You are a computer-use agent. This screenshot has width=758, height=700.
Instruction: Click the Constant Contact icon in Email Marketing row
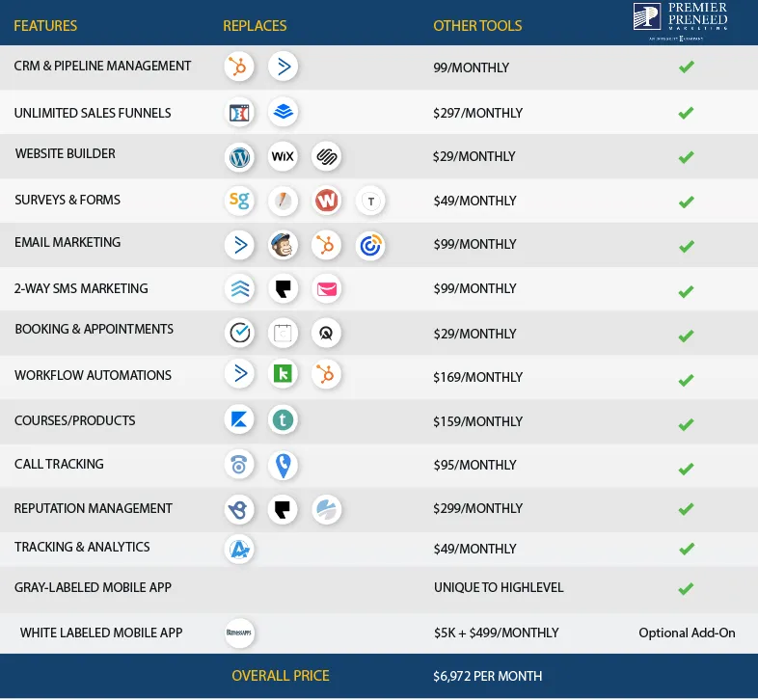(x=370, y=246)
